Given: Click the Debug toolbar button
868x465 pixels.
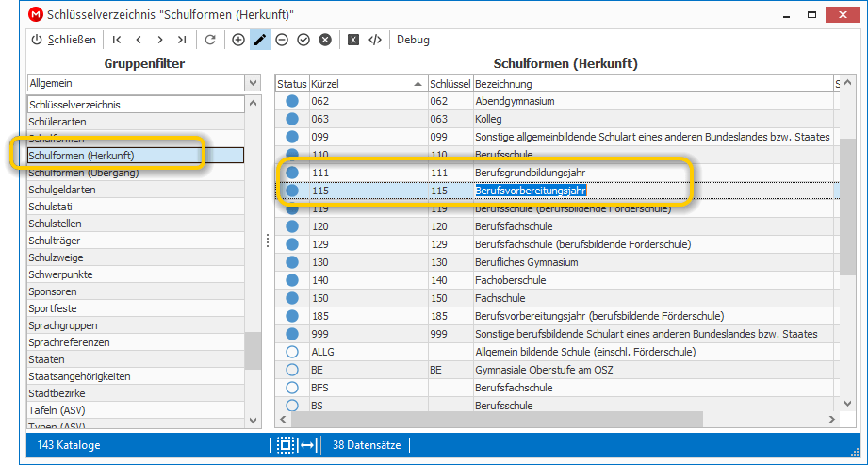Looking at the screenshot, I should [413, 40].
